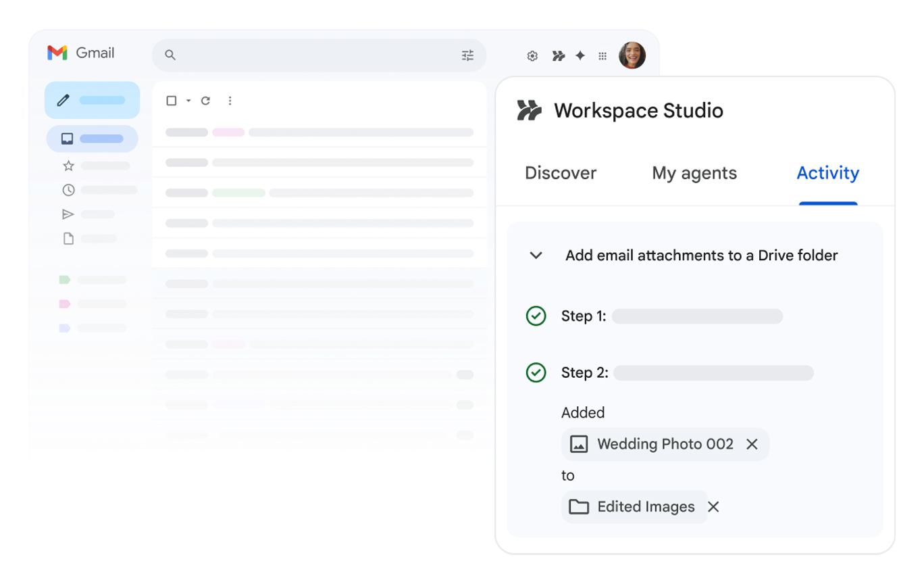924x584 pixels.
Task: Select the green label in sidebar
Action: pos(65,279)
